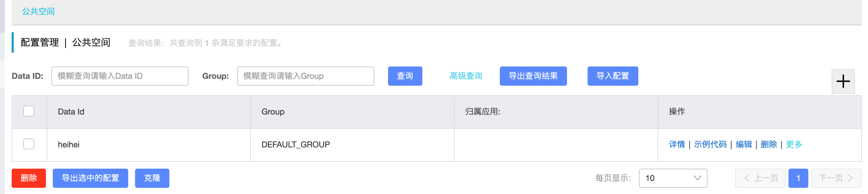Click the 克隆 clone button

(x=152, y=178)
